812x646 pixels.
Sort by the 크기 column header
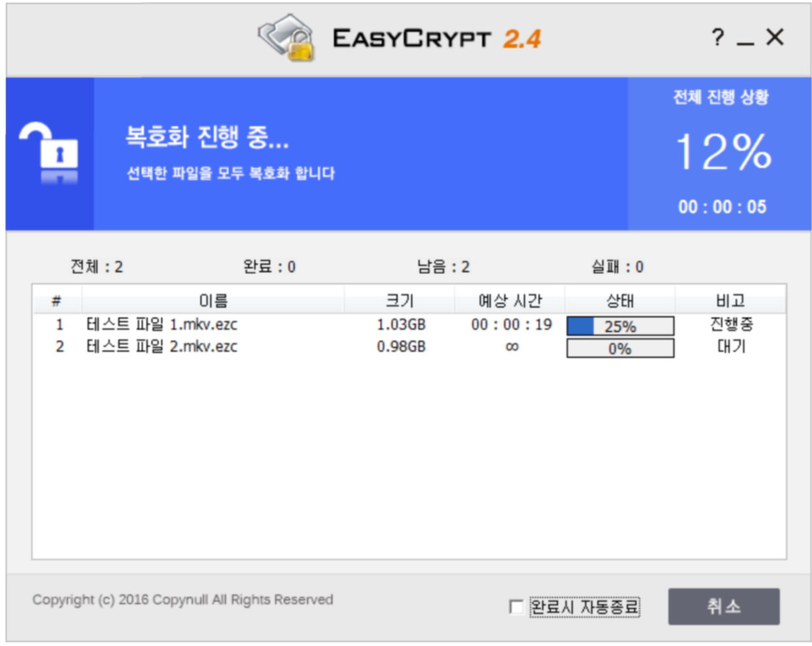(399, 300)
